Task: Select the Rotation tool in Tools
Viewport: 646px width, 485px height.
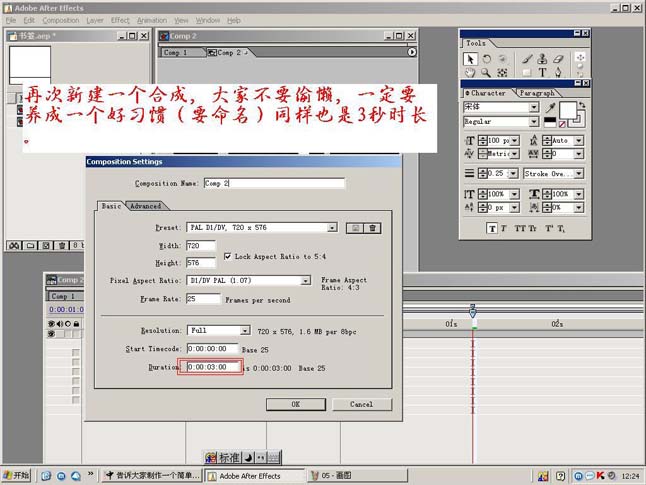Action: (487, 59)
